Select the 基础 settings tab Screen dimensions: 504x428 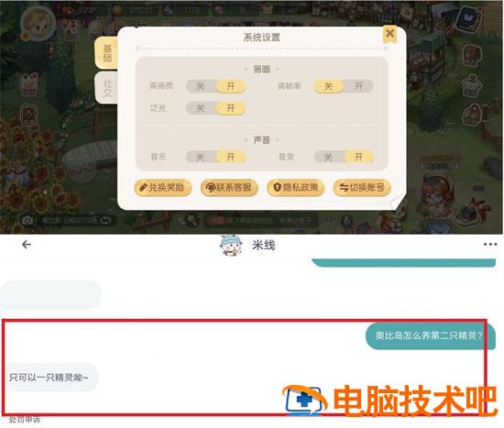pyautogui.click(x=107, y=53)
